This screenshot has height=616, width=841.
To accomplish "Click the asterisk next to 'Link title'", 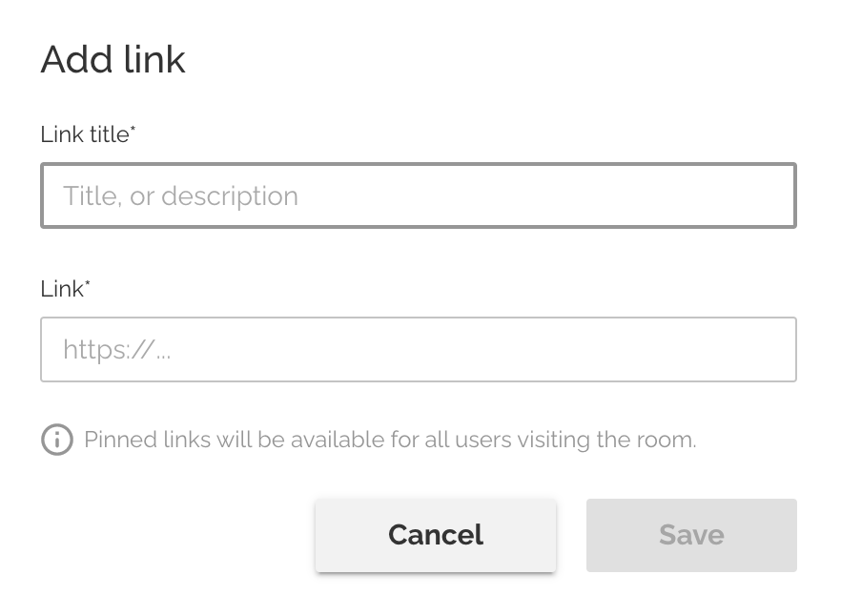I will click(131, 128).
